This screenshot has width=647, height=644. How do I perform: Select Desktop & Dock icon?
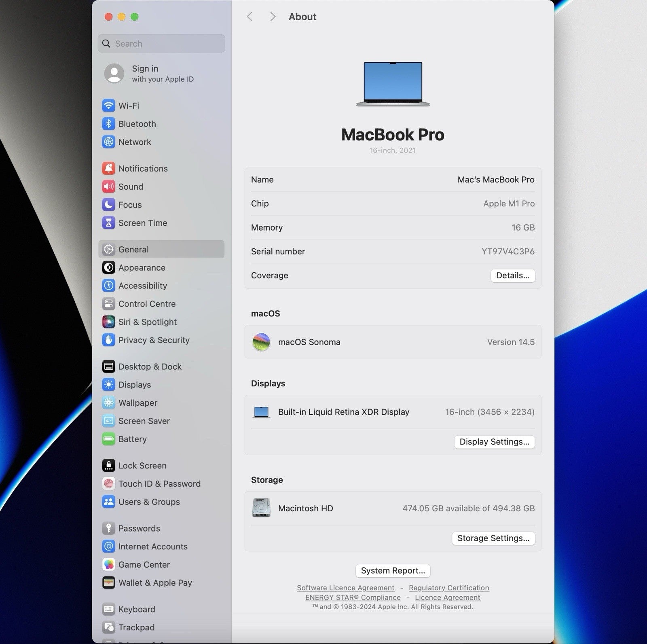pos(108,366)
